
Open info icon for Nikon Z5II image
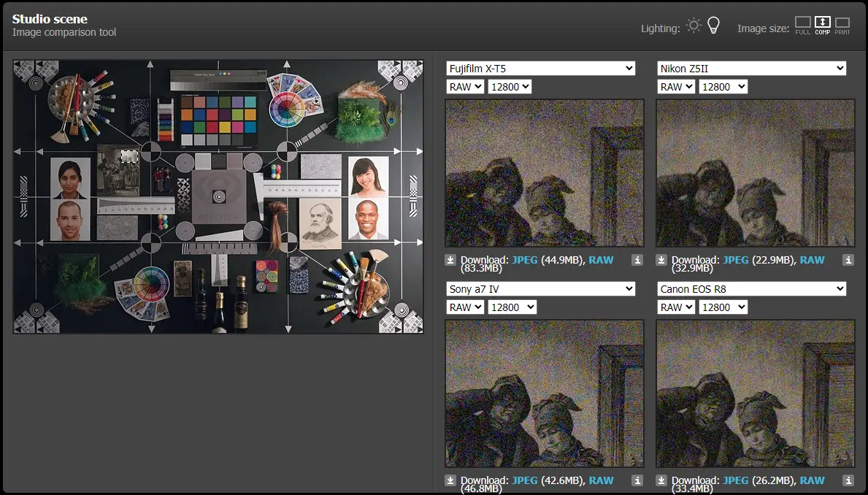pos(848,260)
